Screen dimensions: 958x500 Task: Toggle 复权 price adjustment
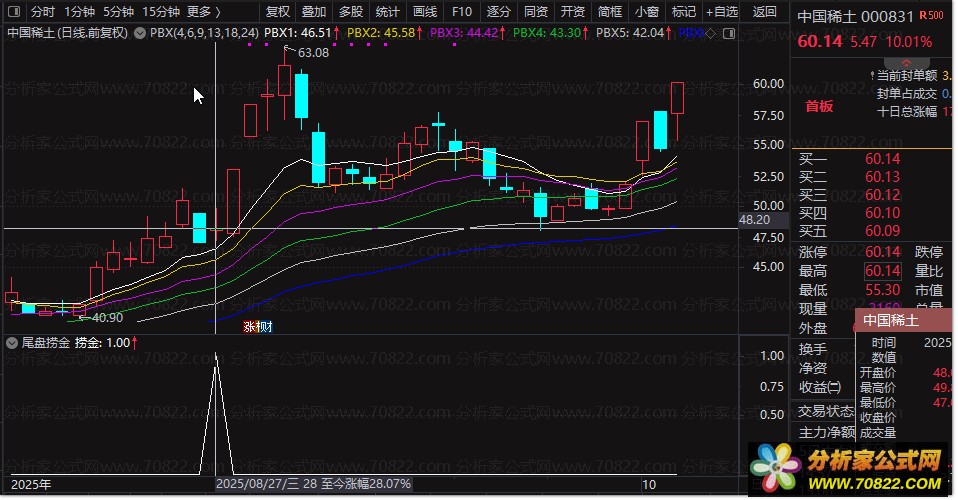coord(277,12)
